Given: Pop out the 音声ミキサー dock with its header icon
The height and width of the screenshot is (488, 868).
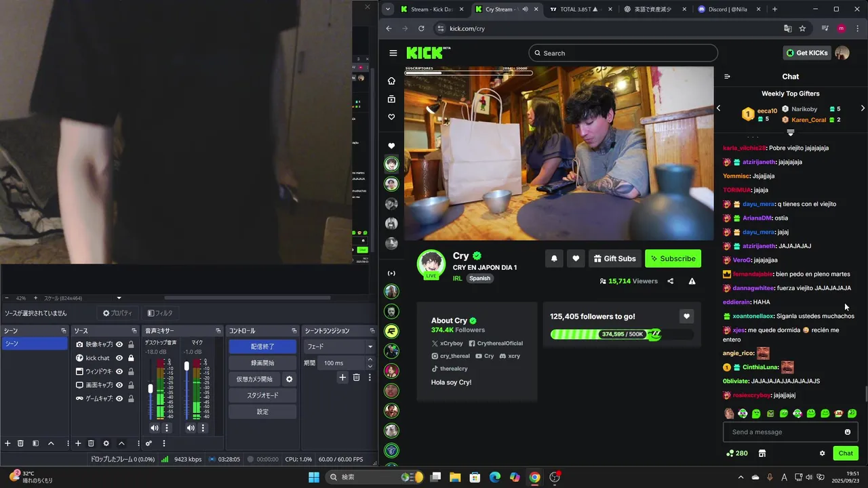Looking at the screenshot, I should point(218,331).
